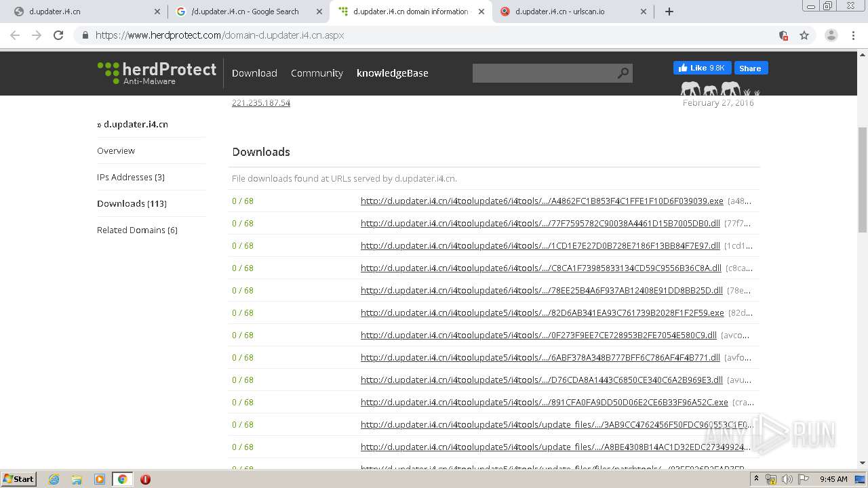Click the Show desktop strip at taskbar end
Viewport: 868px width, 488px height.
click(861, 479)
